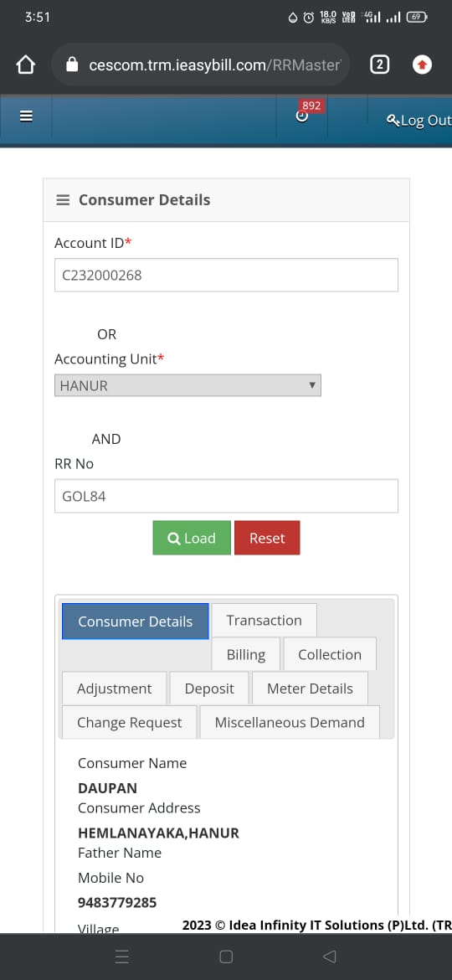Open the hamburger menu in blue header
Screen dimensions: 452x980
(26, 116)
